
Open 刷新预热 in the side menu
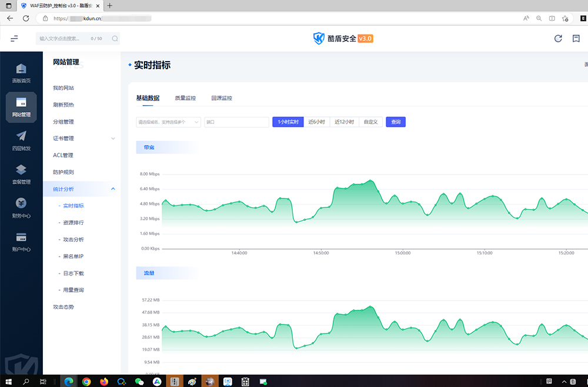tap(64, 105)
